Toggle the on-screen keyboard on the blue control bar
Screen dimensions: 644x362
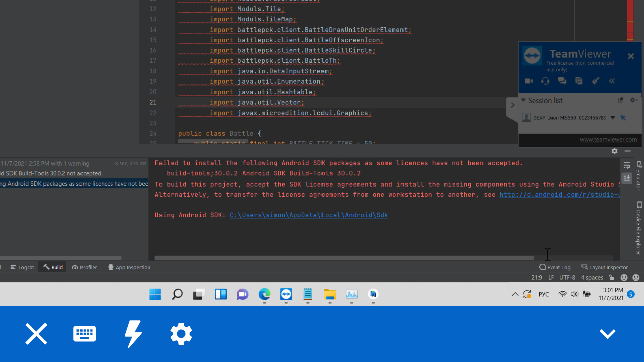pos(84,333)
